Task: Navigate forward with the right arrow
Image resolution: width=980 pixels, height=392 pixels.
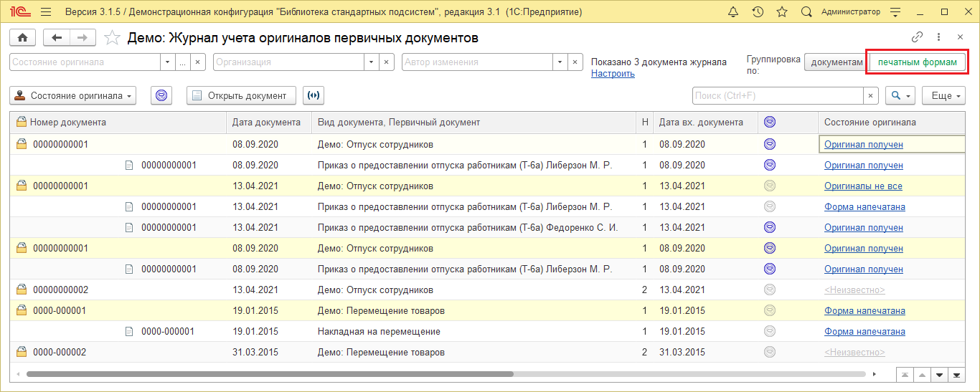Action: click(x=83, y=37)
